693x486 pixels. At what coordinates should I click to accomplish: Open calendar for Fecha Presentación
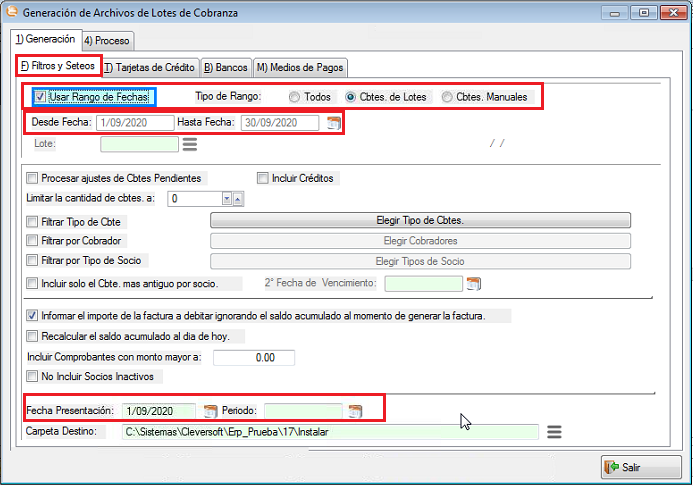(x=210, y=411)
